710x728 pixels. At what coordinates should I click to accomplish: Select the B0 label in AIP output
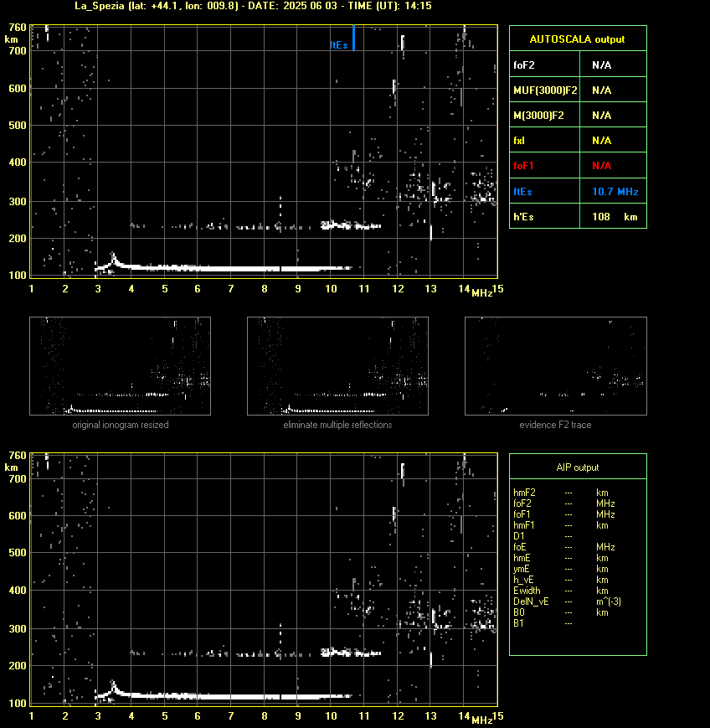point(518,612)
